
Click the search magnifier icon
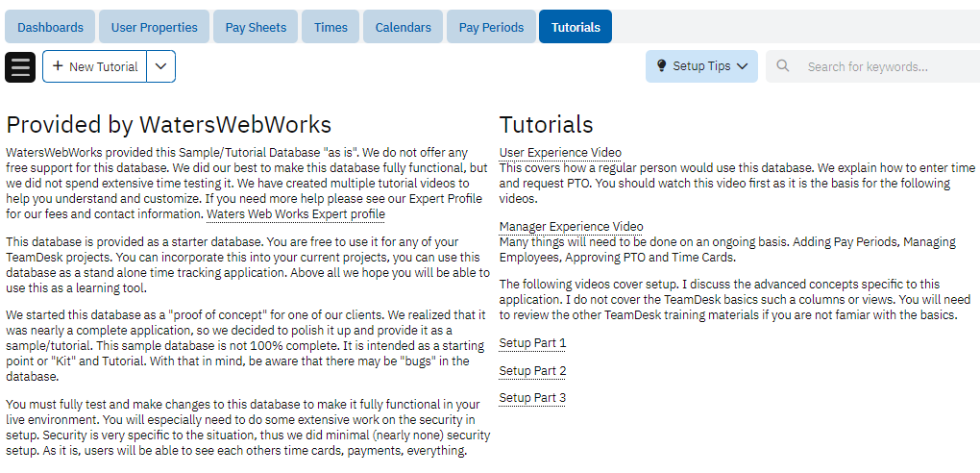[x=783, y=66]
